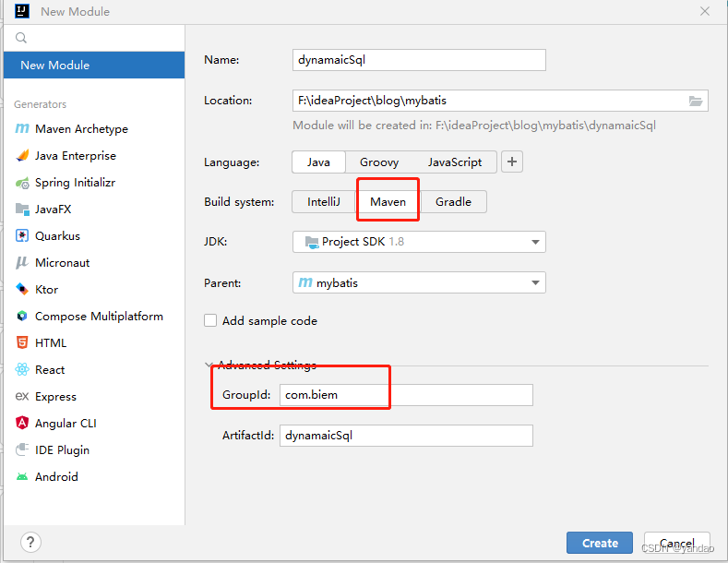Select Java Enterprise generator
Screen dimensions: 728x563
point(94,156)
